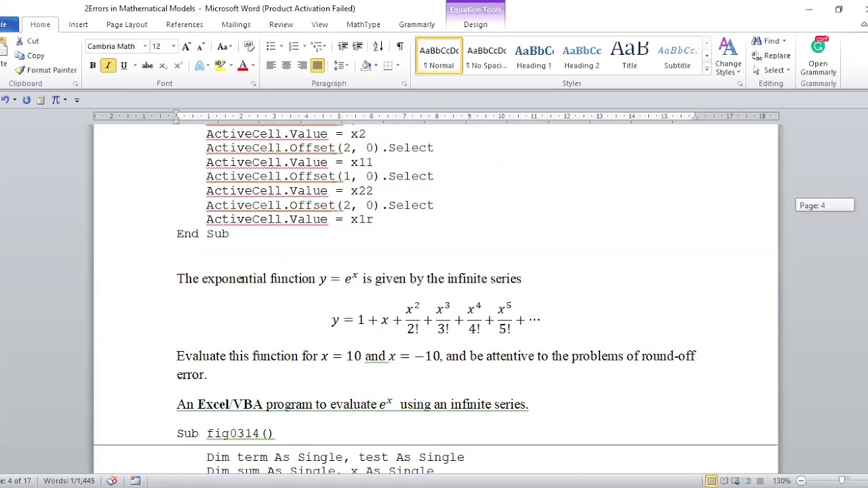Click Decrease Indent icon
The image size is (868, 488).
point(342,47)
